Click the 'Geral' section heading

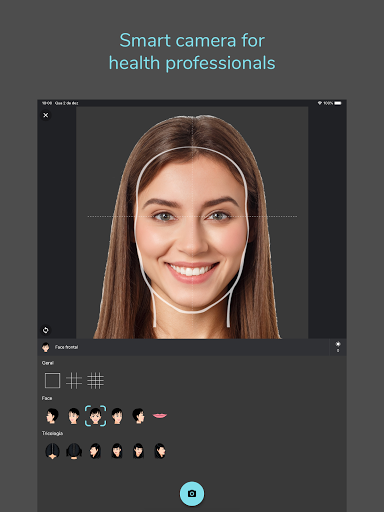coord(48,363)
